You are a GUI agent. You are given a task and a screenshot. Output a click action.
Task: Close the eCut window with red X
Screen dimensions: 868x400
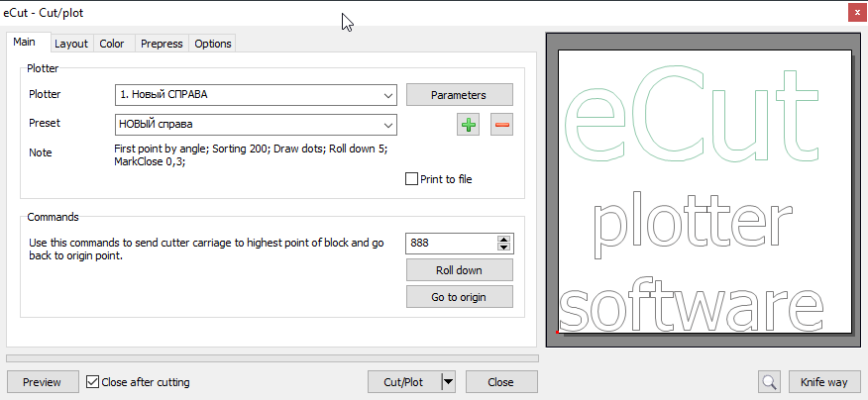pyautogui.click(x=857, y=12)
